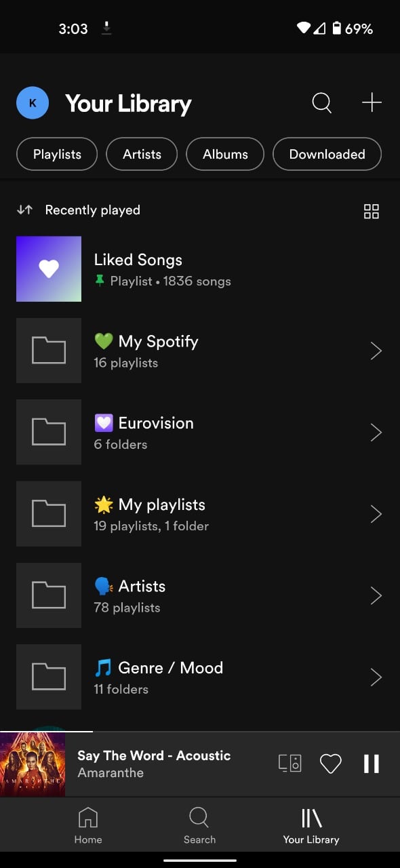The width and height of the screenshot is (400, 868).
Task: Open the Liked Songs playlist
Action: [136, 269]
